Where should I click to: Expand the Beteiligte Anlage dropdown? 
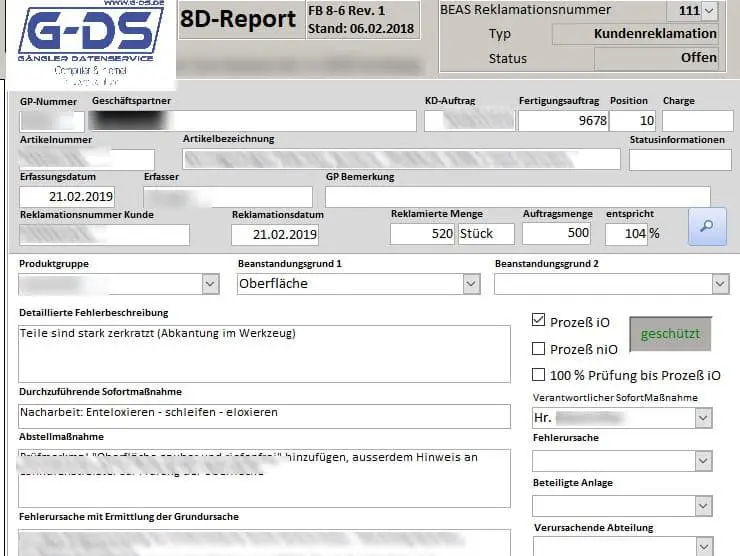click(703, 506)
